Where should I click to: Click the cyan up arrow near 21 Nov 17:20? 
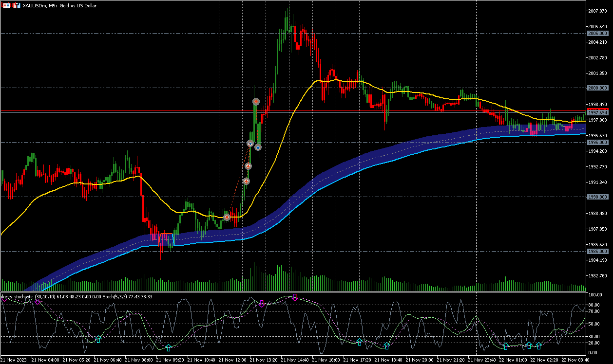(360, 342)
